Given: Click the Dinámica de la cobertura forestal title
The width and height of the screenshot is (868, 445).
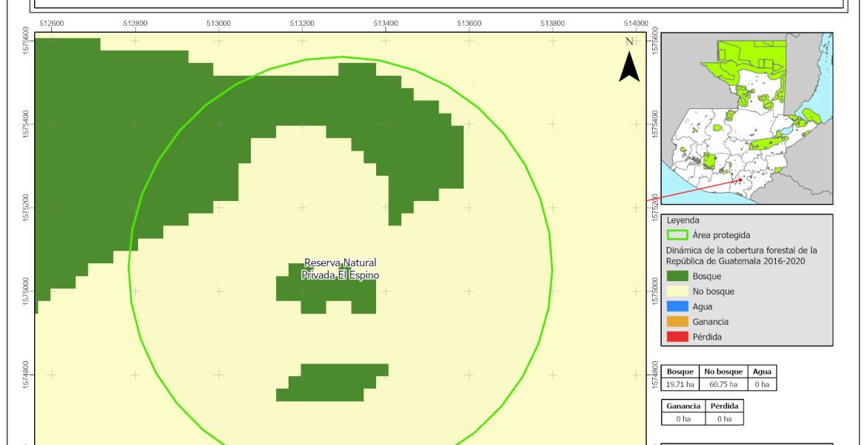Looking at the screenshot, I should click(741, 255).
